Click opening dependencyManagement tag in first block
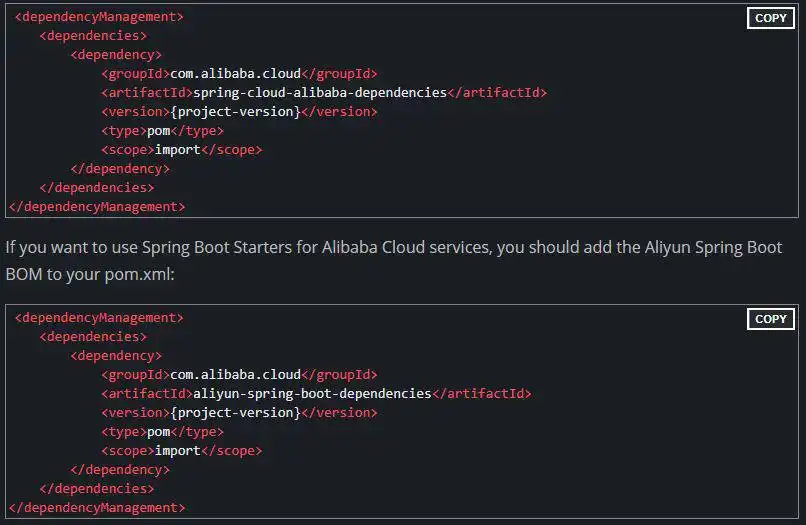 click(x=99, y=17)
